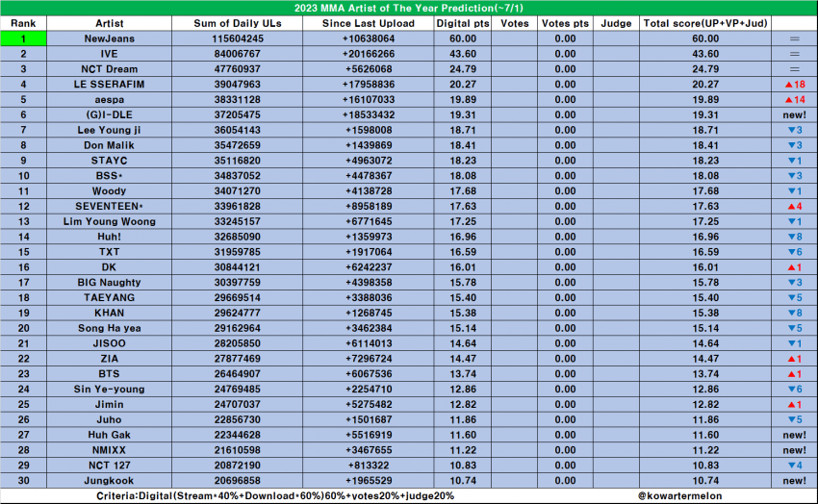Screen dimensions: 818x504
Task: Click the artist cell 'TAEYANG'
Action: click(109, 297)
